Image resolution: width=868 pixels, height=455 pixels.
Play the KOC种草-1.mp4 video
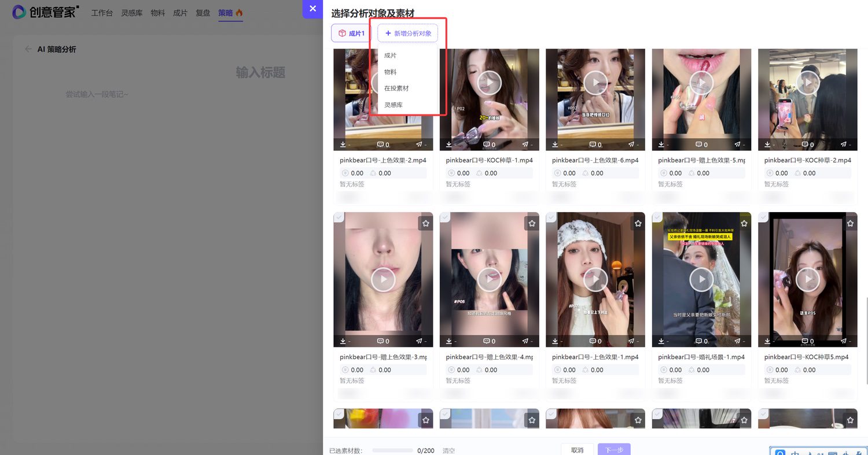(490, 83)
